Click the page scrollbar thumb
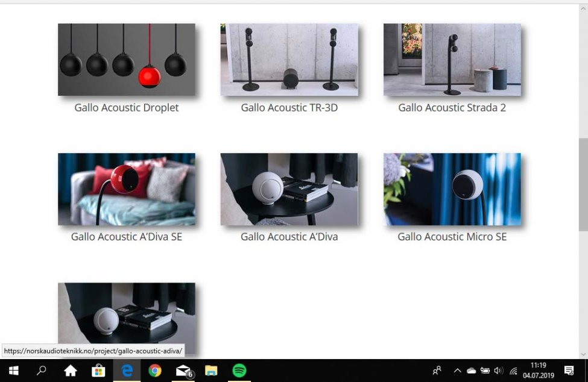 (583, 184)
